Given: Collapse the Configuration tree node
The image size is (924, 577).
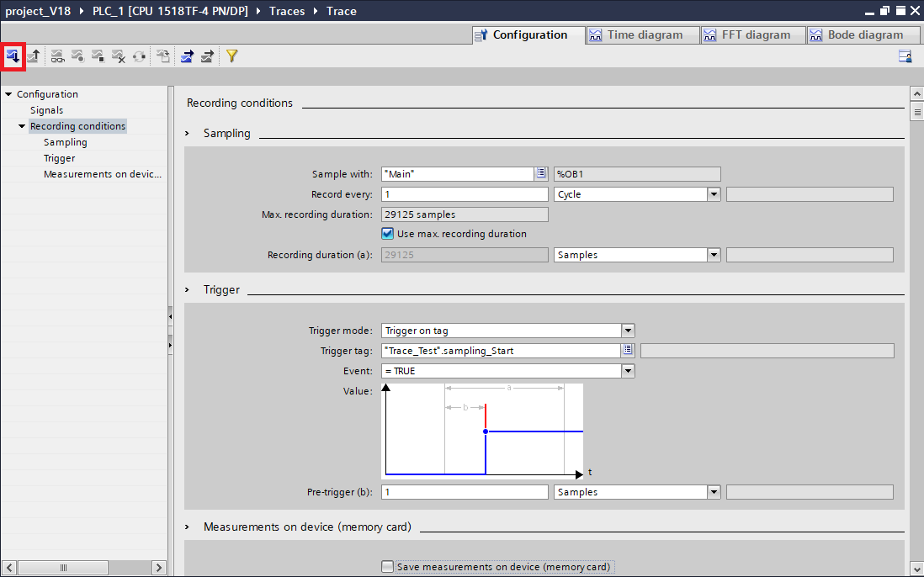Looking at the screenshot, I should point(9,94).
